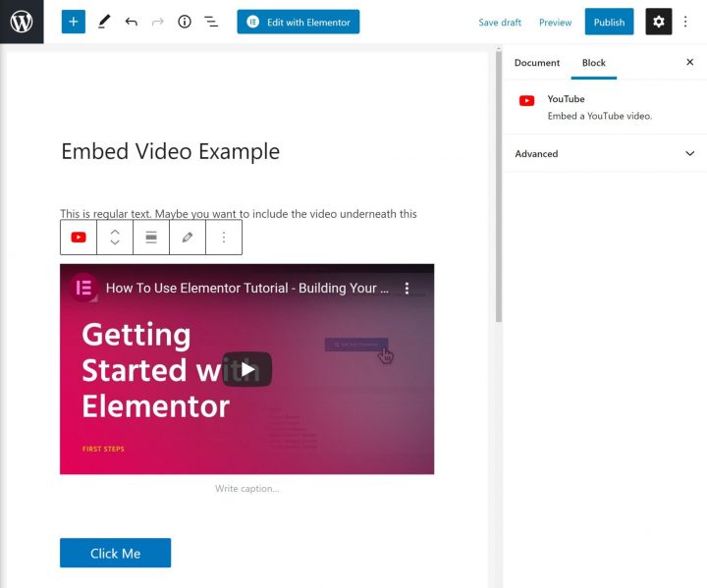Click the editor vertical scrollbar
The width and height of the screenshot is (707, 588).
tap(498, 185)
